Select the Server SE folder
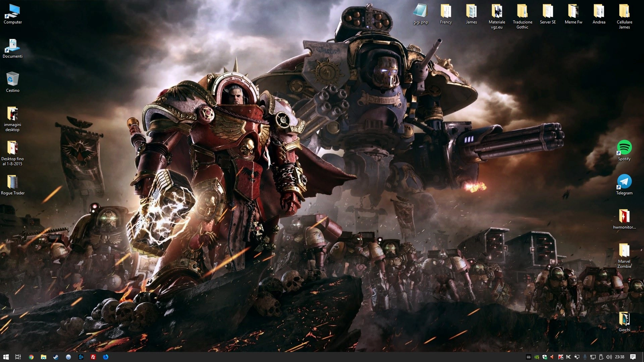Viewport: 644px width, 362px height. (548, 14)
